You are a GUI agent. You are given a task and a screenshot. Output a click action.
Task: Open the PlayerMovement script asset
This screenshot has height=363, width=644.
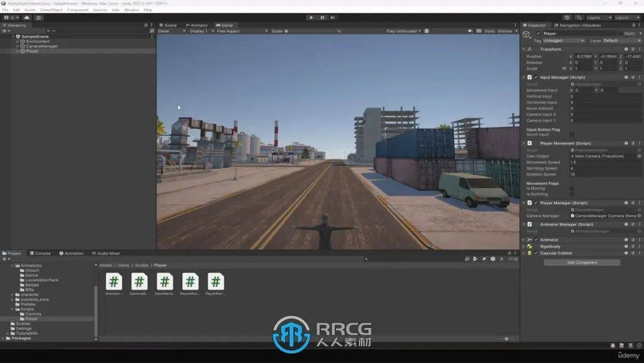click(x=216, y=282)
